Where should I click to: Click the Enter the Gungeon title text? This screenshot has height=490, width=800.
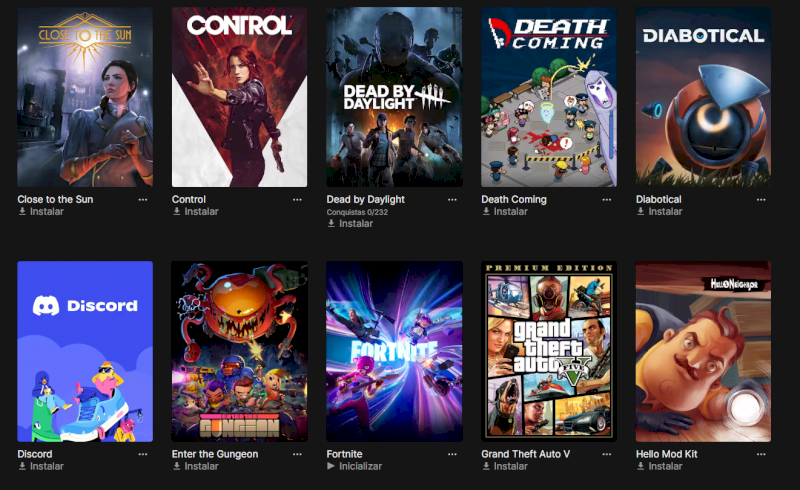215,454
